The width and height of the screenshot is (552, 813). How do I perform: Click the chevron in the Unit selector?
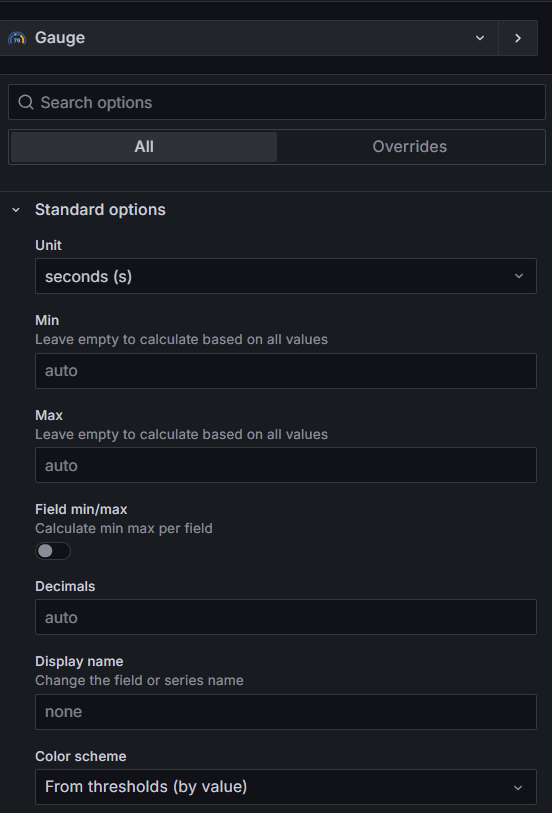pyautogui.click(x=519, y=276)
